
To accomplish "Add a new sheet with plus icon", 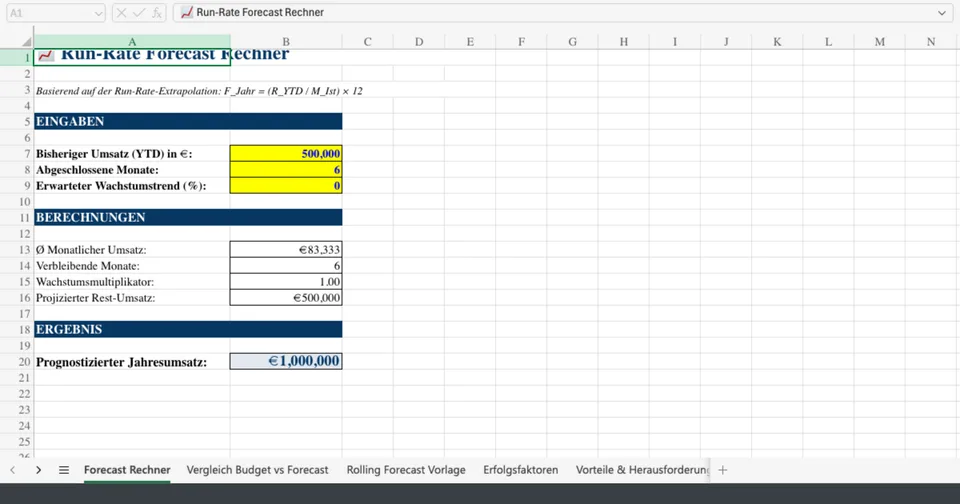I will tap(722, 470).
